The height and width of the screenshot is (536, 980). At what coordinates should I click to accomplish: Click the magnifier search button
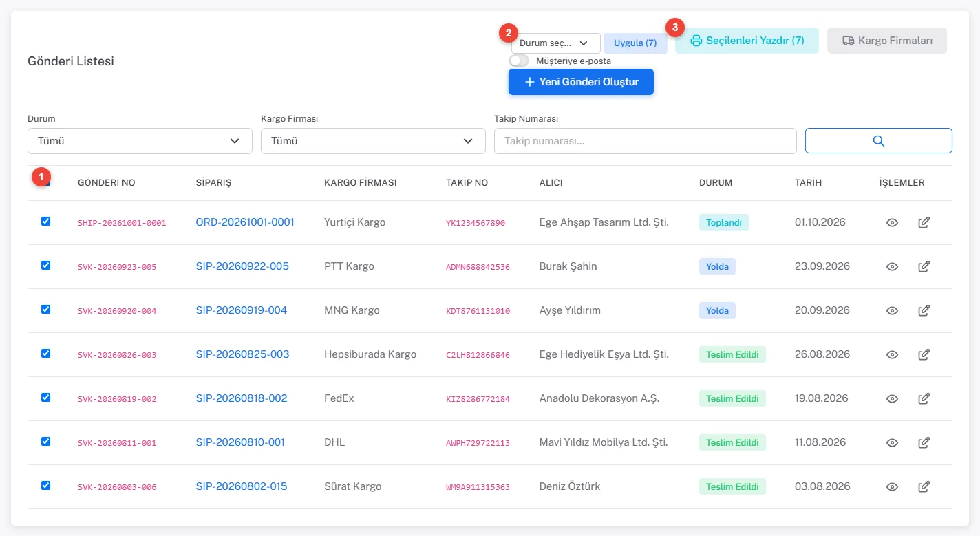[878, 140]
